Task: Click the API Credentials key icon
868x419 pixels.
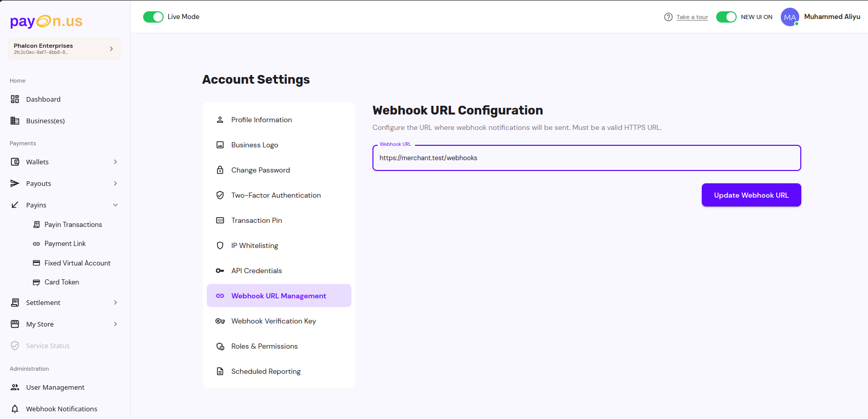Action: 220,271
